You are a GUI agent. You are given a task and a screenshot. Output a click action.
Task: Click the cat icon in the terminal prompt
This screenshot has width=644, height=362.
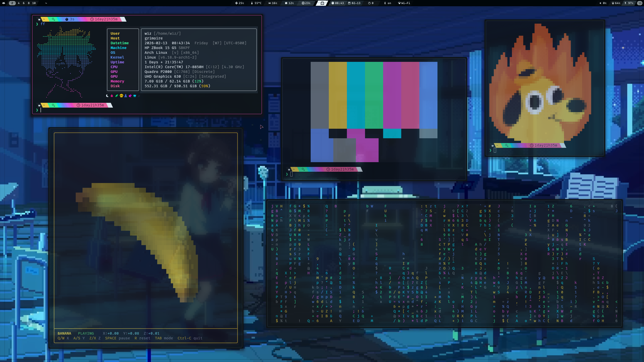pyautogui.click(x=39, y=19)
